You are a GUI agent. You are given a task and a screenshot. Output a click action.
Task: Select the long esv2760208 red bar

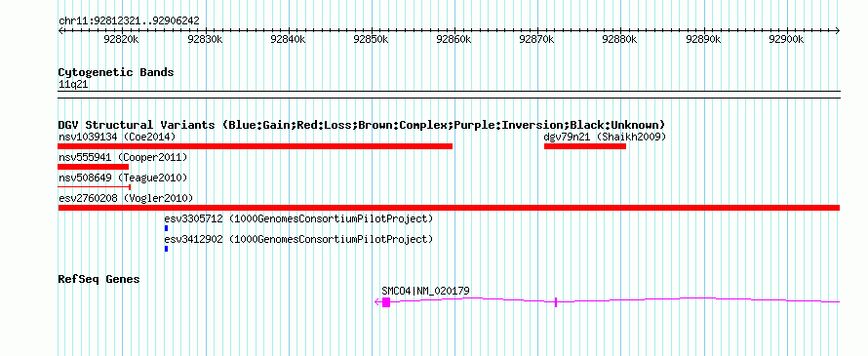449,208
